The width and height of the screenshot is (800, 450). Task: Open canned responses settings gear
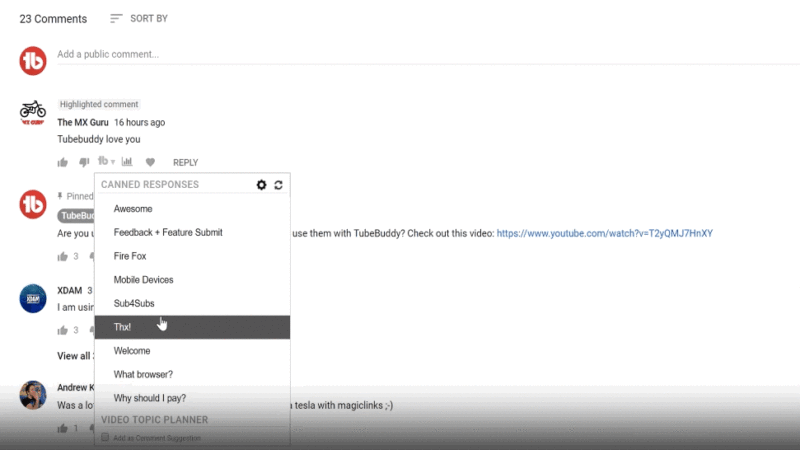click(262, 185)
